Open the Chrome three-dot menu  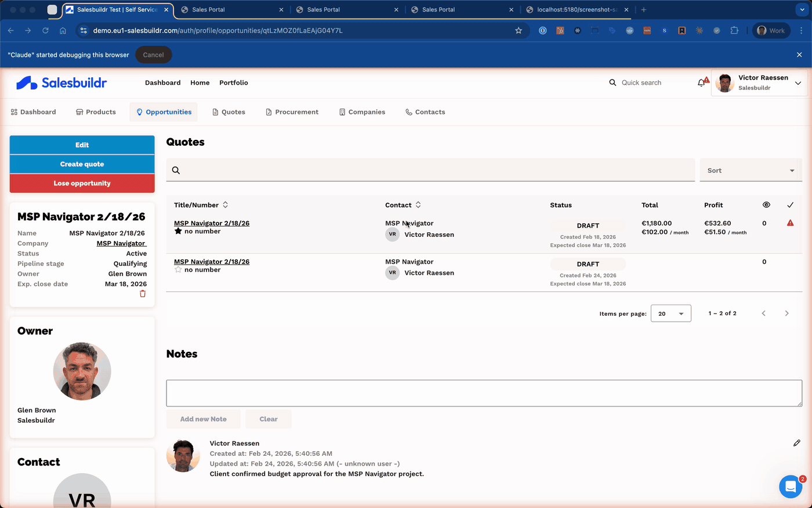pos(802,31)
